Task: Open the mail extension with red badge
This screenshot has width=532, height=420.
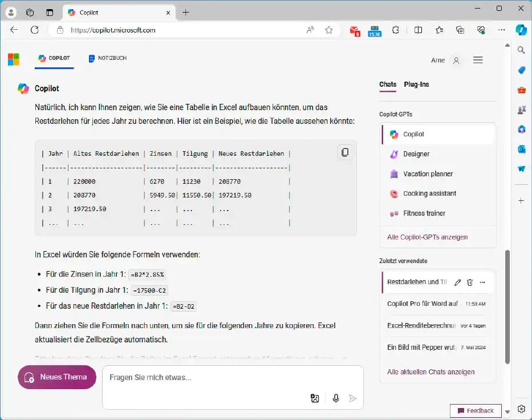Action: click(x=355, y=31)
